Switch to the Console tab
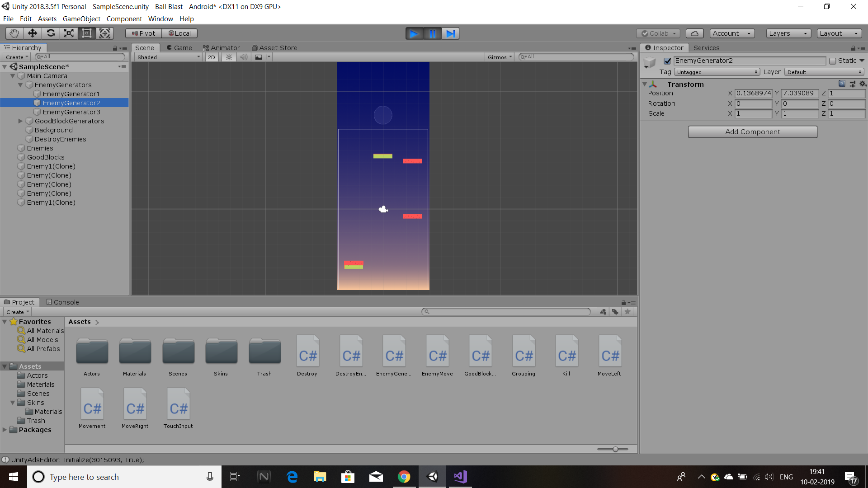Screen dimensions: 868x488 [62, 302]
